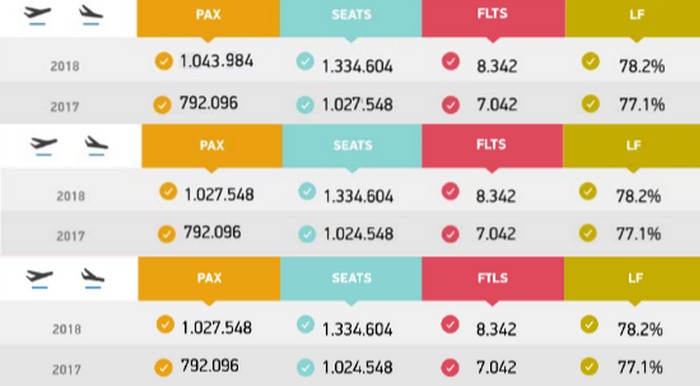The image size is (700, 386).
Task: Click the landing airplane icon in top table
Action: pos(91,14)
